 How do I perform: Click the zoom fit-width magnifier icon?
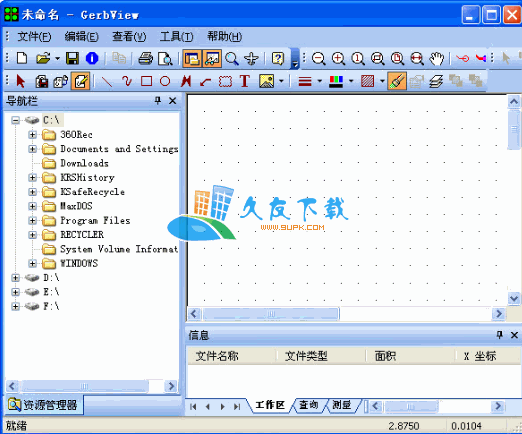417,58
